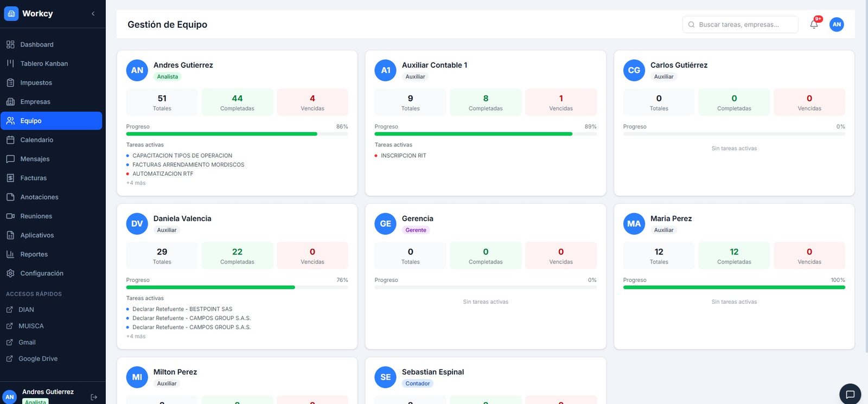Open the Gmail quick access link
868x404 pixels.
point(27,342)
